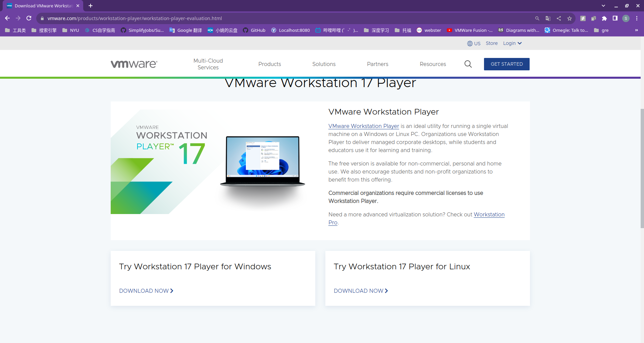Click the page vertical scrollbar
This screenshot has height=343, width=644.
click(x=642, y=168)
